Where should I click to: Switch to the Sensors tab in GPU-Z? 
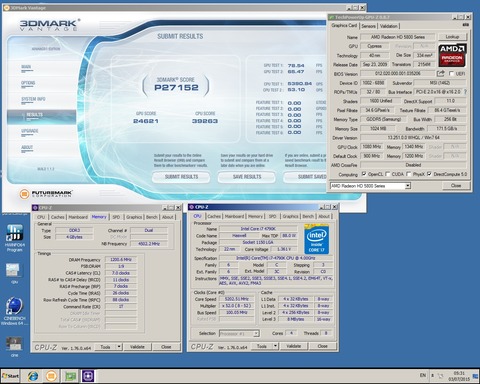[368, 26]
